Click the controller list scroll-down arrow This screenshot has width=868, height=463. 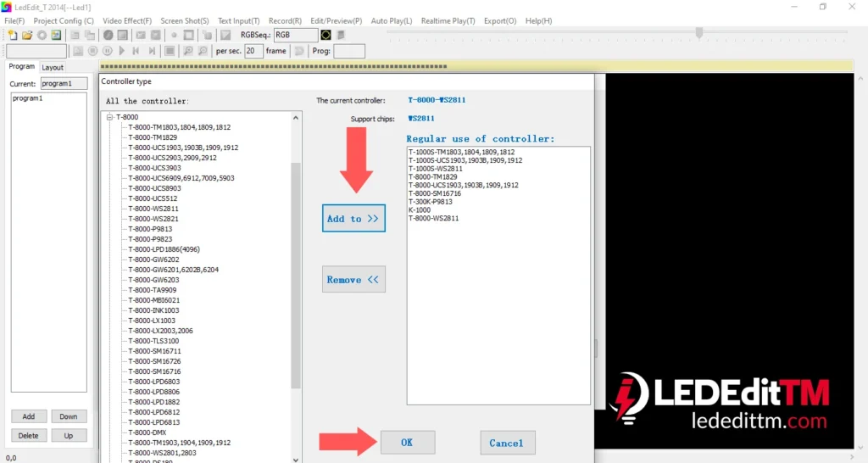pos(296,459)
